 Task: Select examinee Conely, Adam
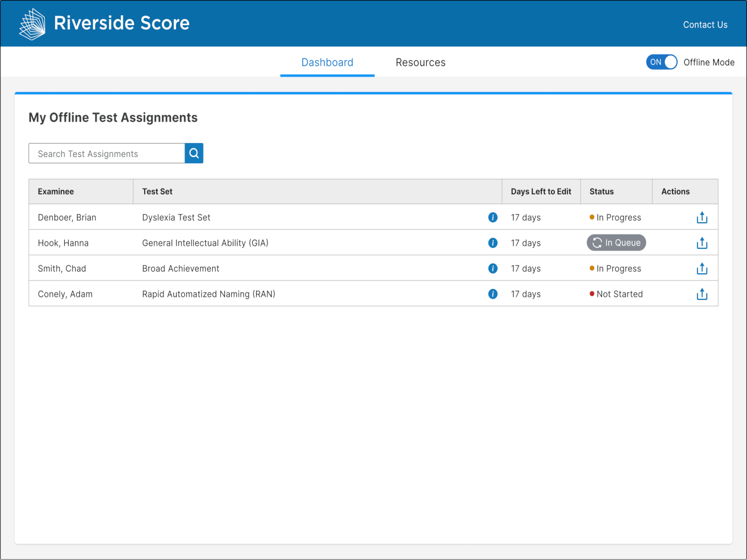click(65, 294)
